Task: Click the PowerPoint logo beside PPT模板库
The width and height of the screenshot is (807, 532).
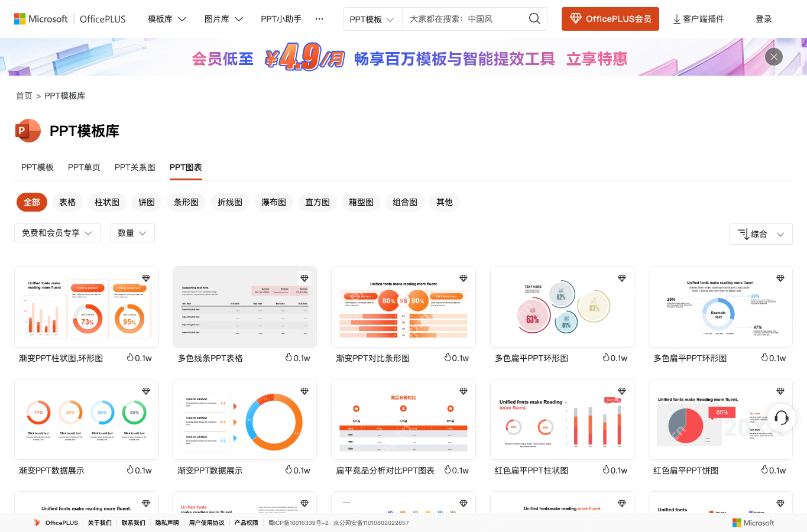Action: (x=28, y=131)
